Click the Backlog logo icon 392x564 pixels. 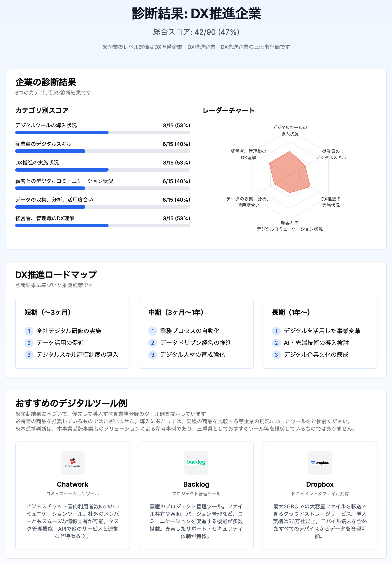click(x=196, y=463)
